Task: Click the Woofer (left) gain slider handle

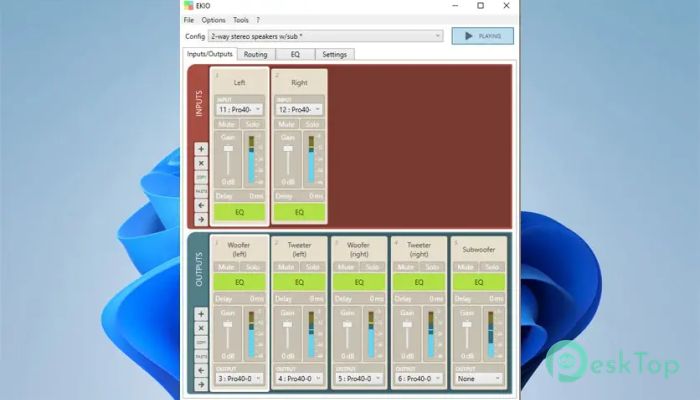Action: coord(228,325)
